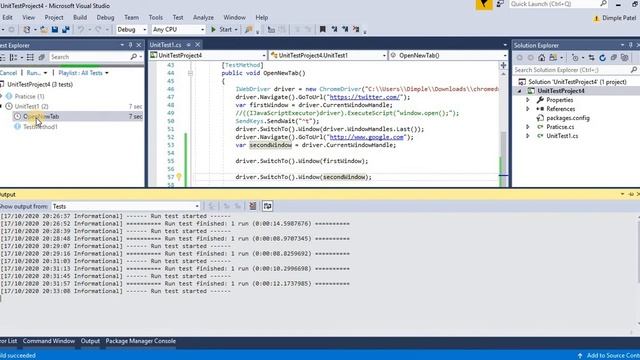
Task: Go to the next bookmark icon
Action: (x=345, y=29)
